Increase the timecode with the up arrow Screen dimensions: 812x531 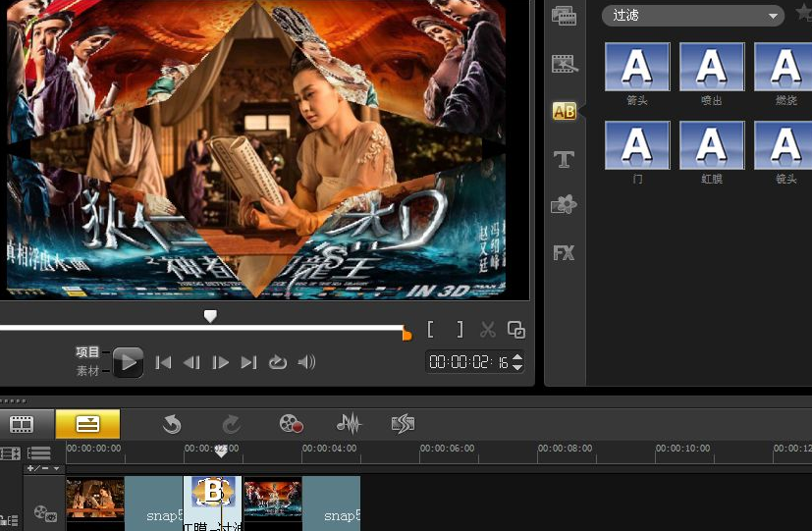(517, 356)
